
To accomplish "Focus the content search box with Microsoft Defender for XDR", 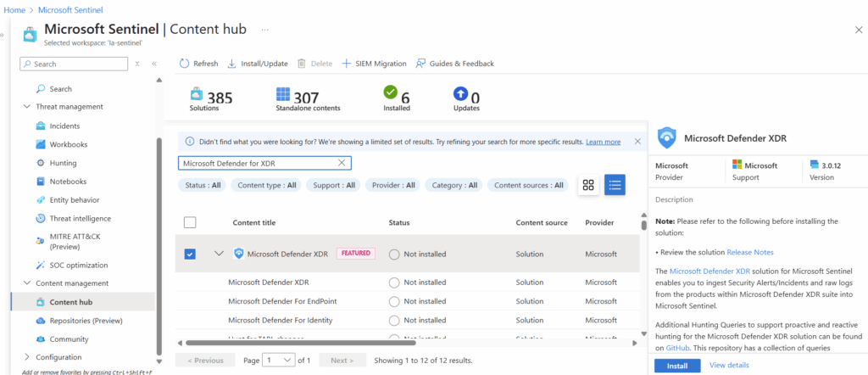I will [x=264, y=163].
